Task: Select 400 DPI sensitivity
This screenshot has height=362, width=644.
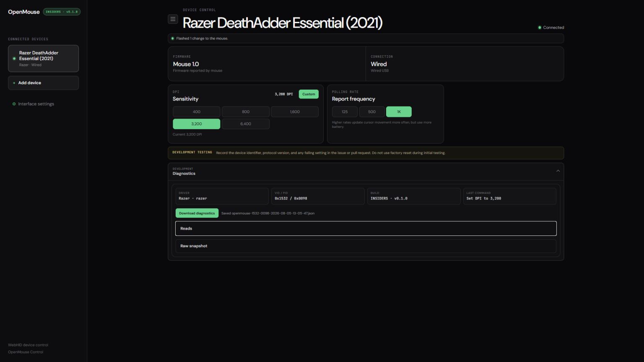Action: [197, 112]
